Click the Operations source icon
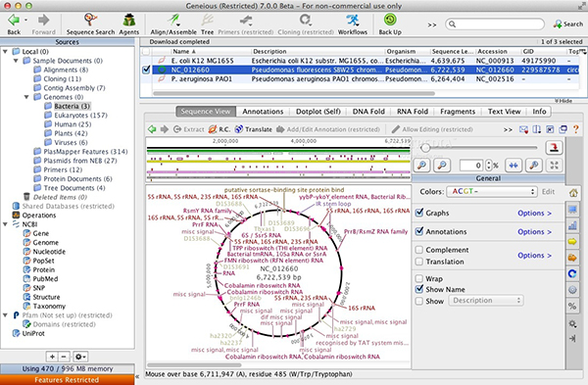Viewport: 588px width, 385px height. pyautogui.click(x=16, y=216)
